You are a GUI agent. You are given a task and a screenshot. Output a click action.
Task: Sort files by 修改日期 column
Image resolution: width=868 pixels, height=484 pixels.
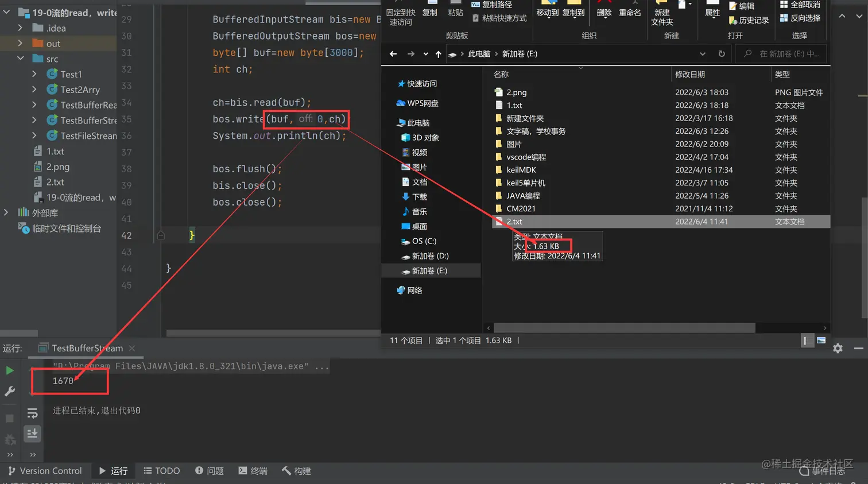tap(690, 75)
